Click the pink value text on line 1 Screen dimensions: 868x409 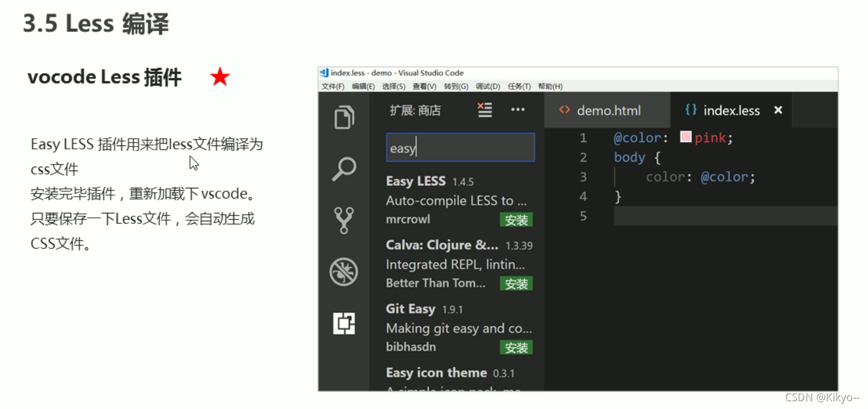710,138
